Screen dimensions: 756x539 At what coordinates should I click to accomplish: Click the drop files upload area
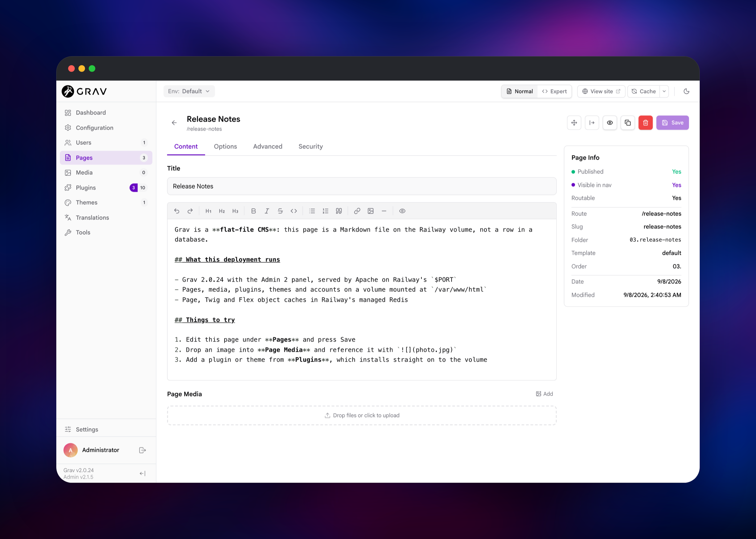(x=361, y=416)
